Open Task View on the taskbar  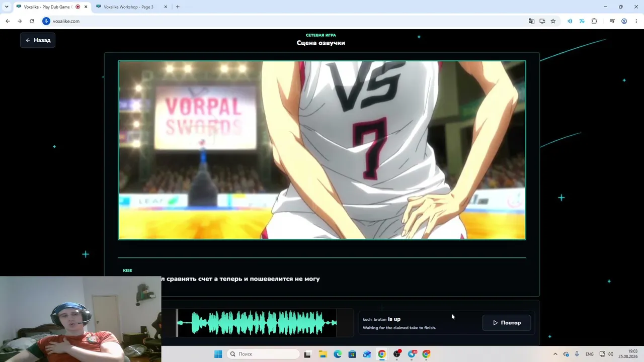(307, 354)
